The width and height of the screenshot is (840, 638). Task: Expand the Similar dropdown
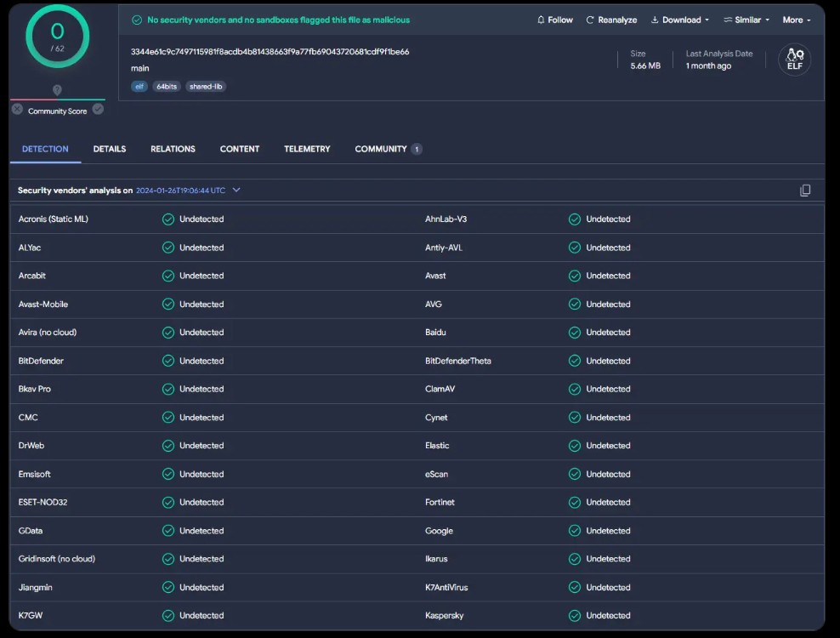(746, 20)
